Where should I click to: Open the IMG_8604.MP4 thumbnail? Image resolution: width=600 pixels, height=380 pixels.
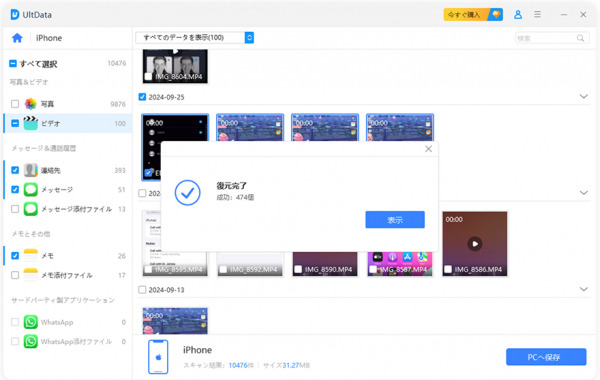(x=175, y=66)
